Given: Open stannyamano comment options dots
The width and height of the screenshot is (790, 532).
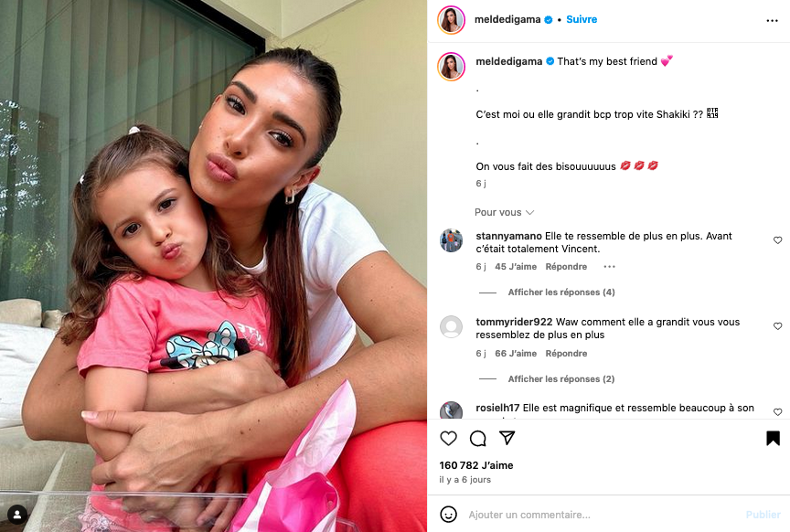Looking at the screenshot, I should tap(610, 267).
